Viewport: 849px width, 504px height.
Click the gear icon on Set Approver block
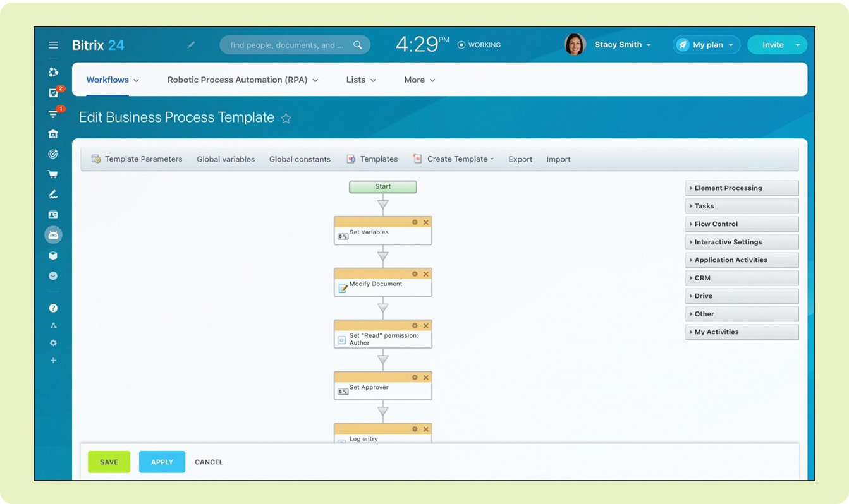(415, 378)
